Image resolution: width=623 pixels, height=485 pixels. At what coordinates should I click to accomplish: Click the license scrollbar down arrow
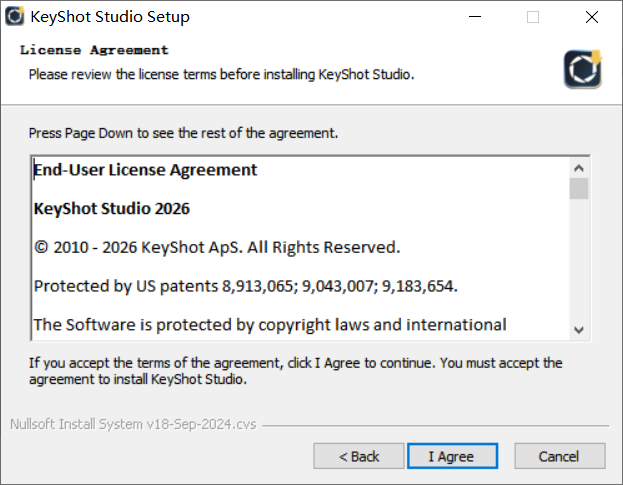[x=579, y=330]
